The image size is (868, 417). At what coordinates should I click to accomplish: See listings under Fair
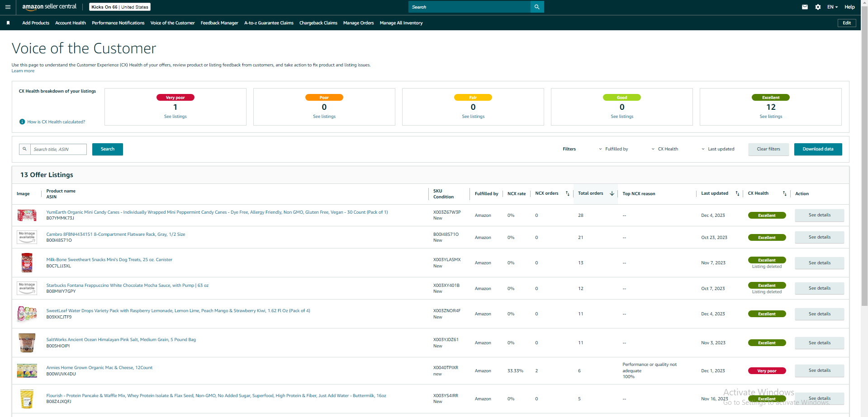[473, 117]
